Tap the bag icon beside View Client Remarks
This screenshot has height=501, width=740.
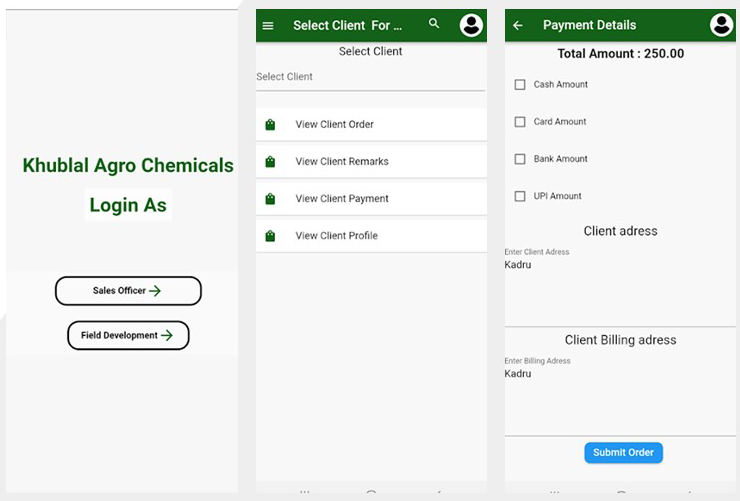coord(270,162)
